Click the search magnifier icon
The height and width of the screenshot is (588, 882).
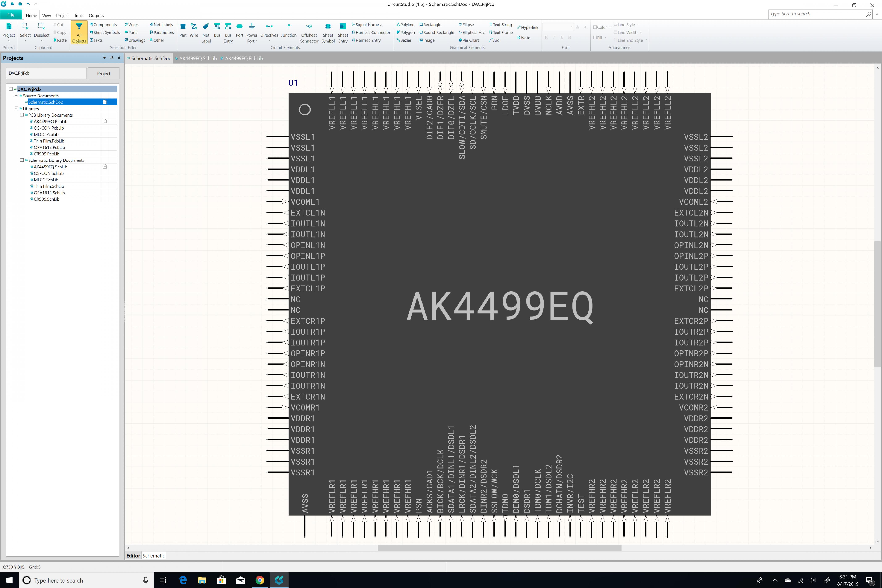click(x=869, y=14)
